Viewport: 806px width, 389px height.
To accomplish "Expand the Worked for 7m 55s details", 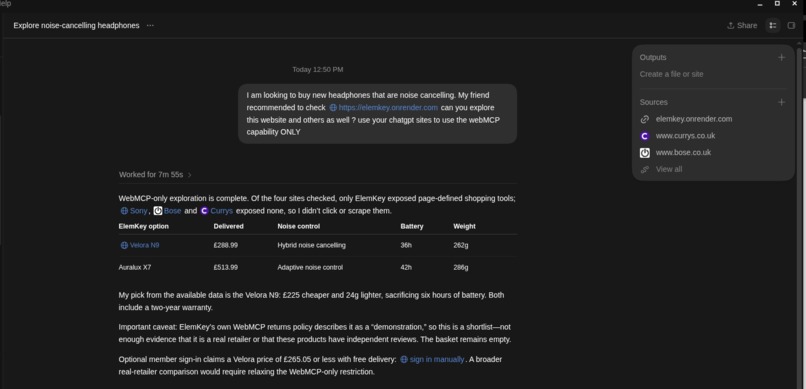I will click(155, 175).
